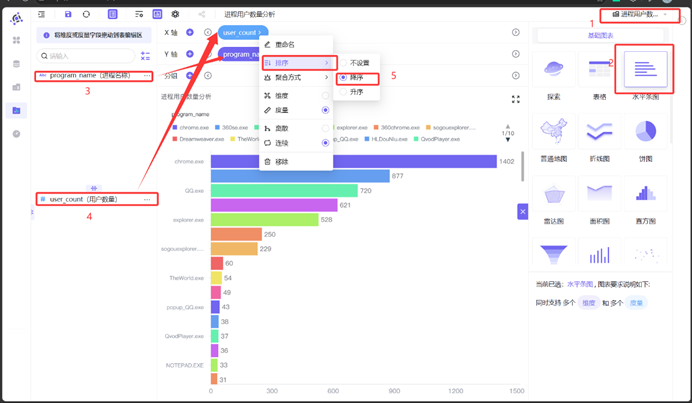692x403 pixels.
Task: Toggle the chrome.exe legend entry
Action: pos(191,128)
